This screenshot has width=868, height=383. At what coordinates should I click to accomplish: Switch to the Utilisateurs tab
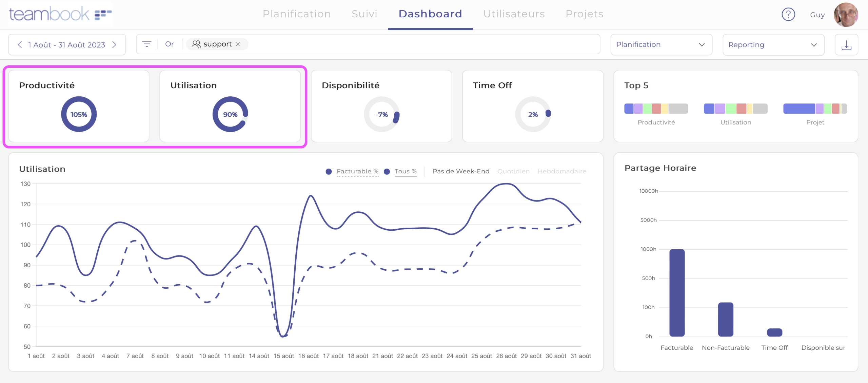[514, 14]
